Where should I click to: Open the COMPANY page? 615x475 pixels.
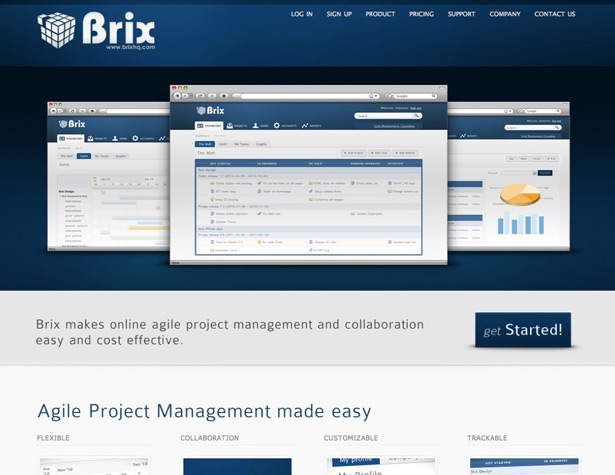pos(505,14)
